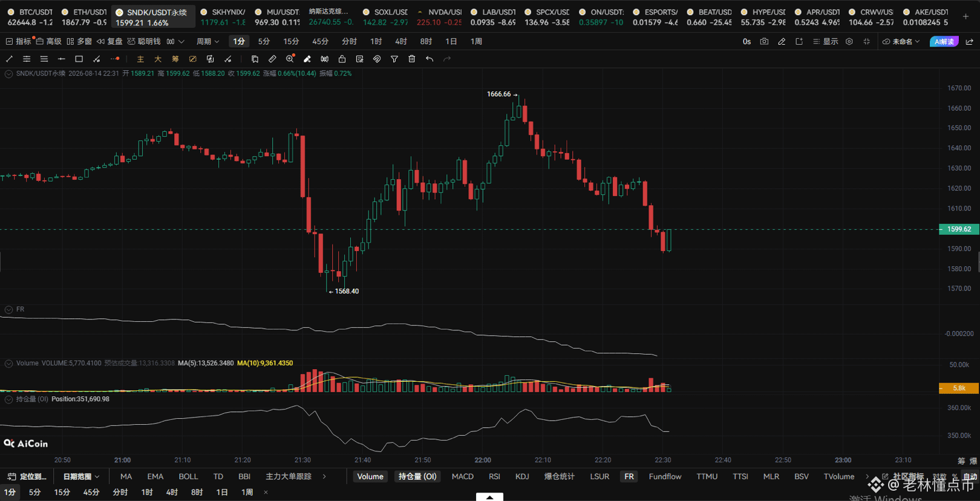Enable BOLL overlay in bottom bar

188,477
